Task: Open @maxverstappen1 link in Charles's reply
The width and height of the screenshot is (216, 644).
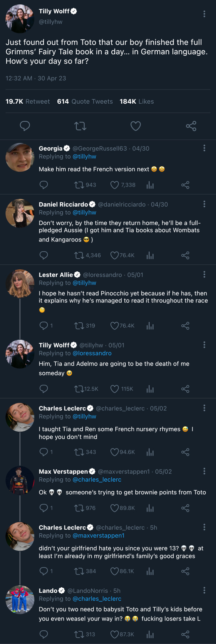Action: [99, 536]
